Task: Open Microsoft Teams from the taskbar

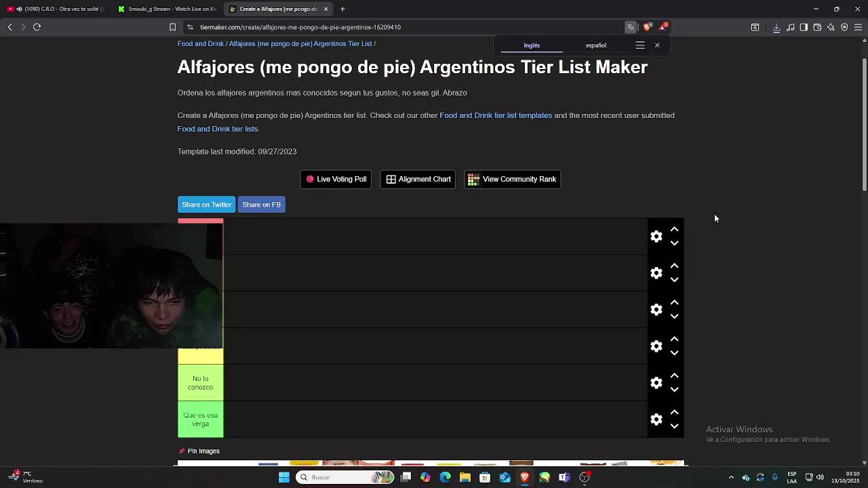Action: click(x=564, y=477)
